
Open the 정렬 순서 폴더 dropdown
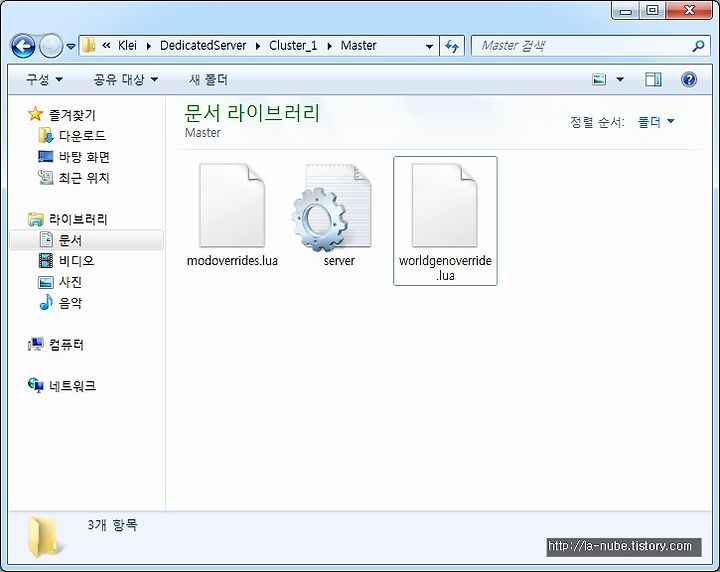coord(656,122)
